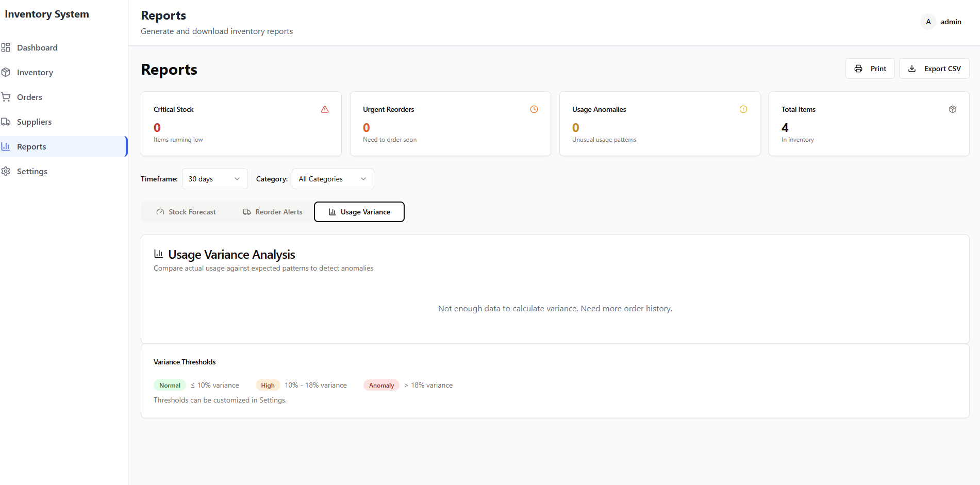Switch to the Reorder Alerts tab
Viewport: 980px width, 485px height.
[273, 212]
